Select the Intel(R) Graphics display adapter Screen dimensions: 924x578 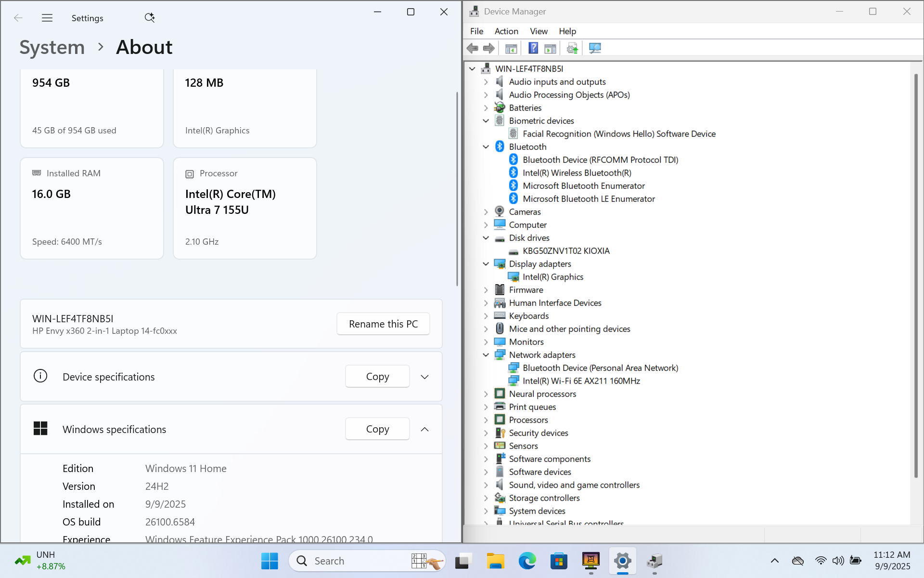click(552, 277)
